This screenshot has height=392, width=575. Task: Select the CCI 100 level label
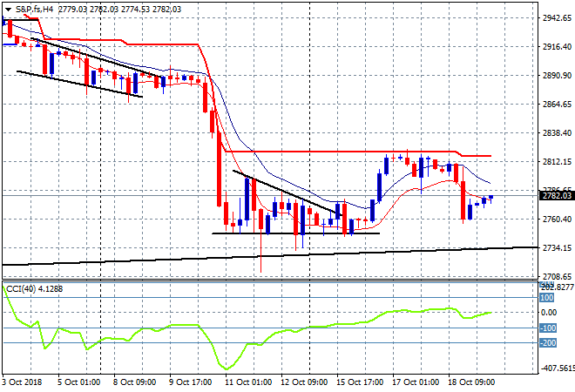coord(546,298)
